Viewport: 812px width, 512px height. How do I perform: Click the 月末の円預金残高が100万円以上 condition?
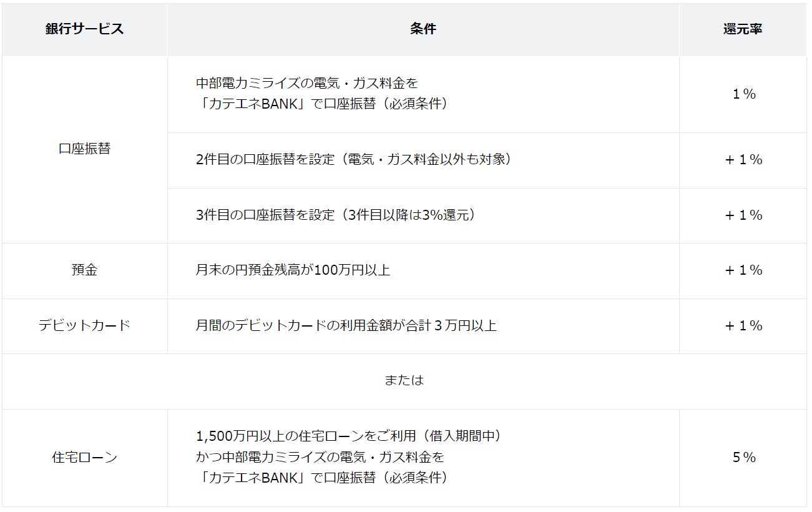click(x=293, y=270)
